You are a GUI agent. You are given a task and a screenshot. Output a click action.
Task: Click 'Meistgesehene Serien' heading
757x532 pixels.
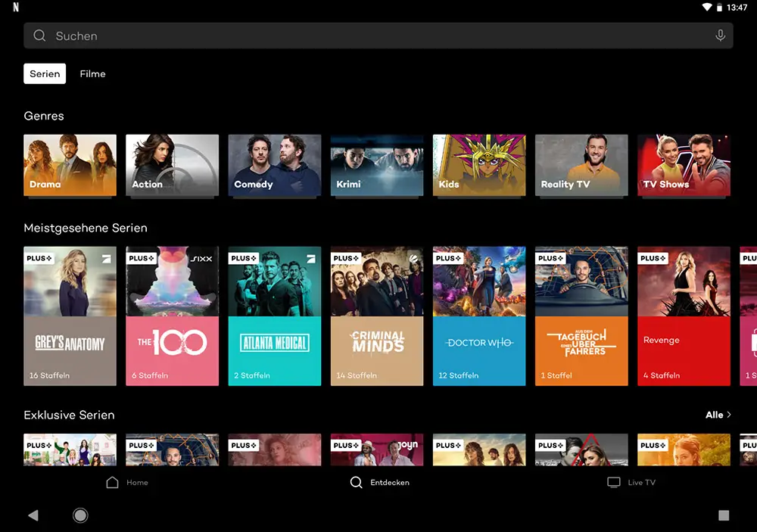[x=86, y=228]
